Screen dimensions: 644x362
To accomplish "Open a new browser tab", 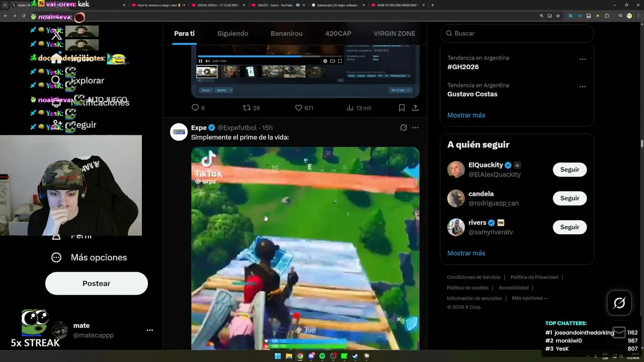I will click(433, 5).
